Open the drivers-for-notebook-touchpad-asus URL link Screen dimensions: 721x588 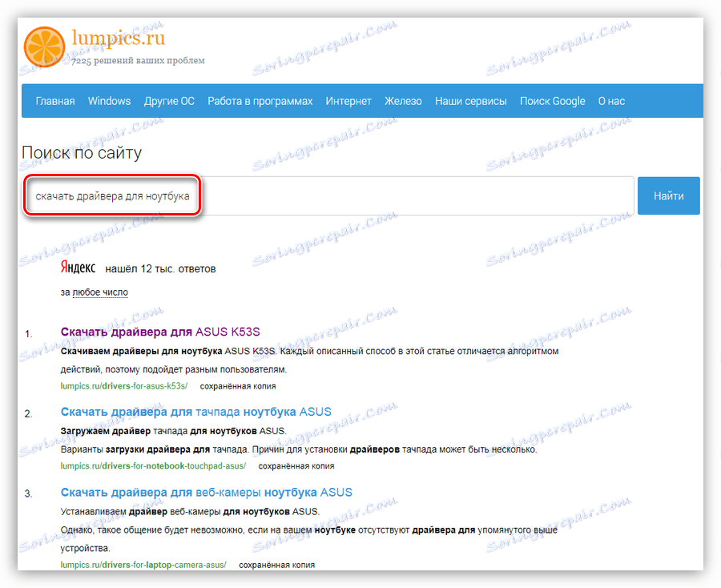153,466
